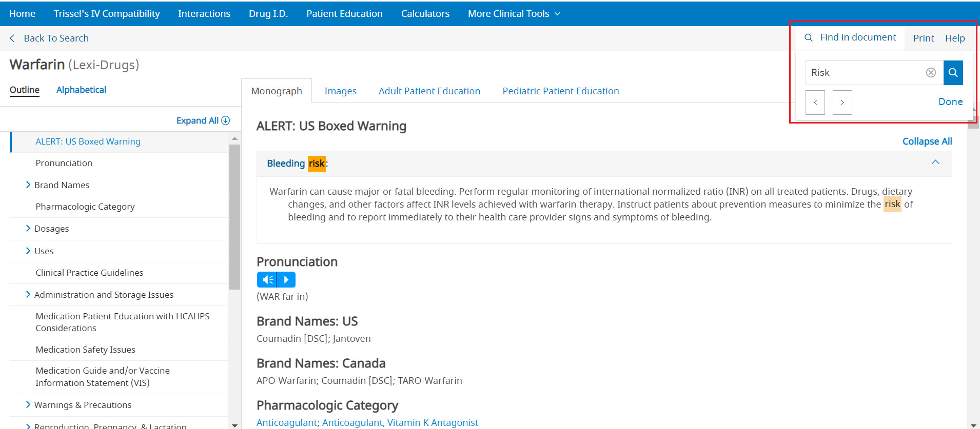Go to previous search match
Screen dimensions: 980x429
815,103
